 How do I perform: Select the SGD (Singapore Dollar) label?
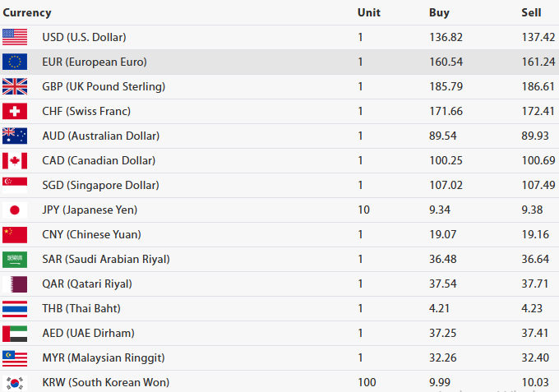pyautogui.click(x=100, y=185)
